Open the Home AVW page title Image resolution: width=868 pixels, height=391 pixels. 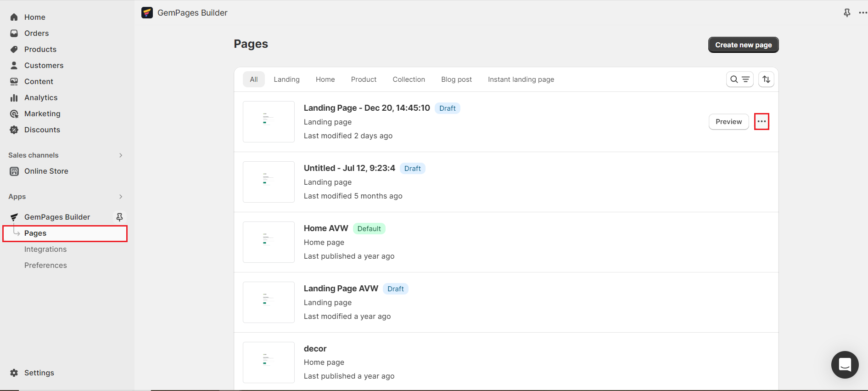pyautogui.click(x=326, y=228)
